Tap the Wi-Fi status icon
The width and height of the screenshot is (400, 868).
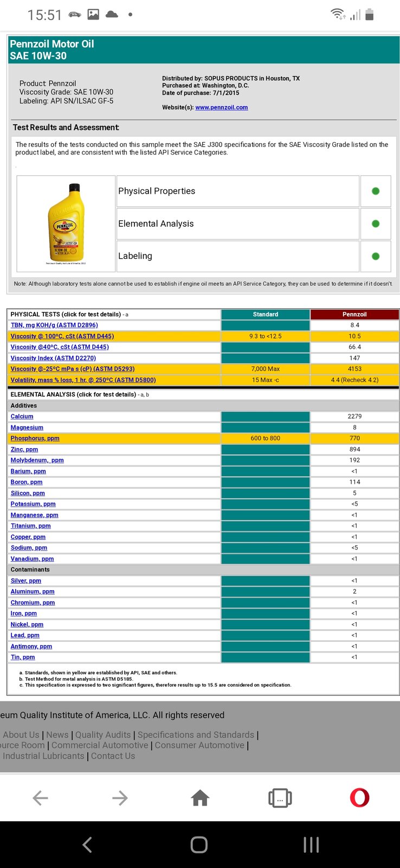pyautogui.click(x=338, y=14)
